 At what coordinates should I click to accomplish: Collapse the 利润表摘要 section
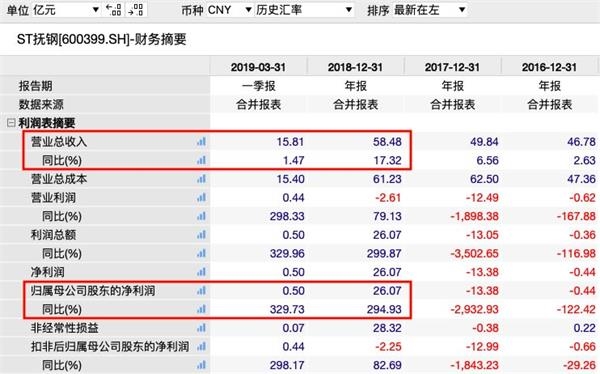tap(11, 123)
